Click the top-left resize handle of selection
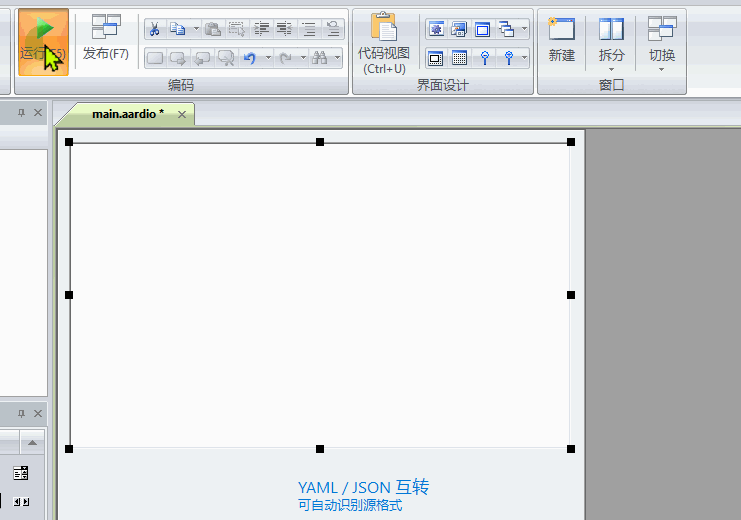The image size is (741, 520). click(x=69, y=142)
